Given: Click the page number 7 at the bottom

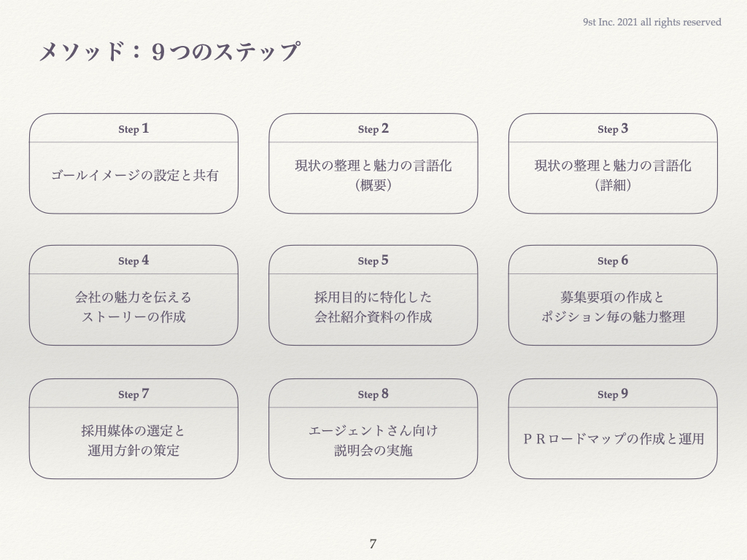Looking at the screenshot, I should (x=373, y=544).
